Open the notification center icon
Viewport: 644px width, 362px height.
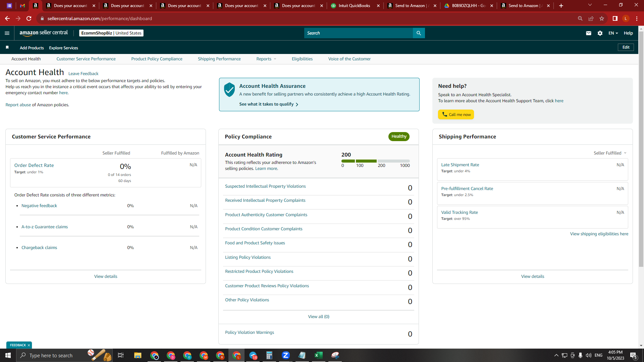pos(634,355)
